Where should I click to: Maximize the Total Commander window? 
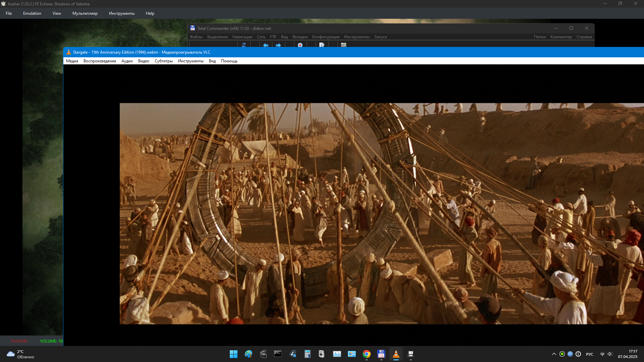click(x=571, y=28)
